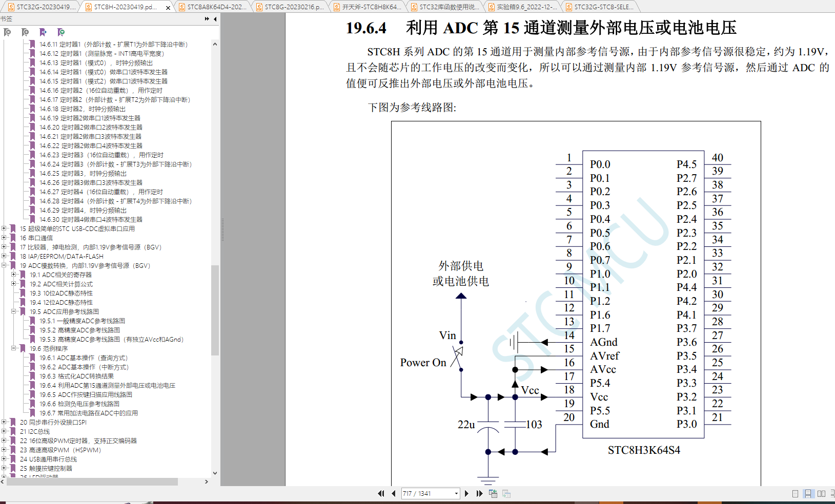Click the delete bookmark icon in bookmarks toolbar
The image size is (835, 504).
7,32
